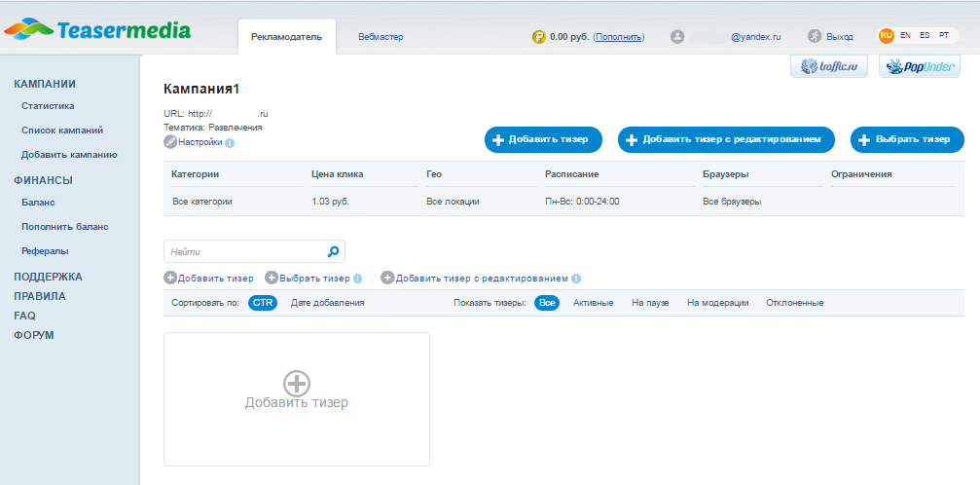The width and height of the screenshot is (980, 485).
Task: Click the large plus in empty teaser card
Action: [296, 383]
